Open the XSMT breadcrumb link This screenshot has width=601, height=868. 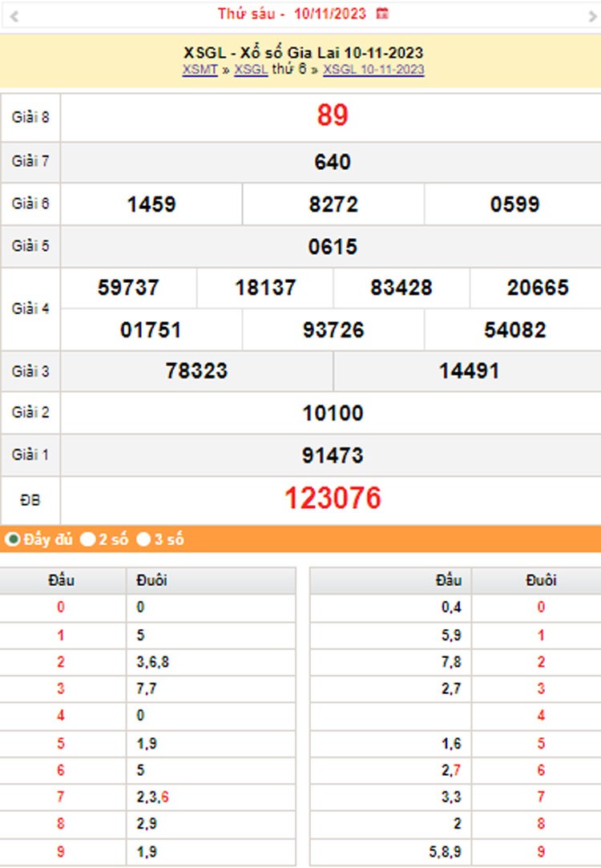click(x=200, y=70)
